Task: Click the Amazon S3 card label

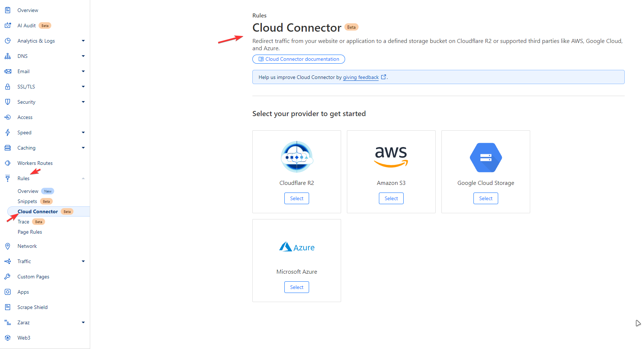Action: coord(391,183)
